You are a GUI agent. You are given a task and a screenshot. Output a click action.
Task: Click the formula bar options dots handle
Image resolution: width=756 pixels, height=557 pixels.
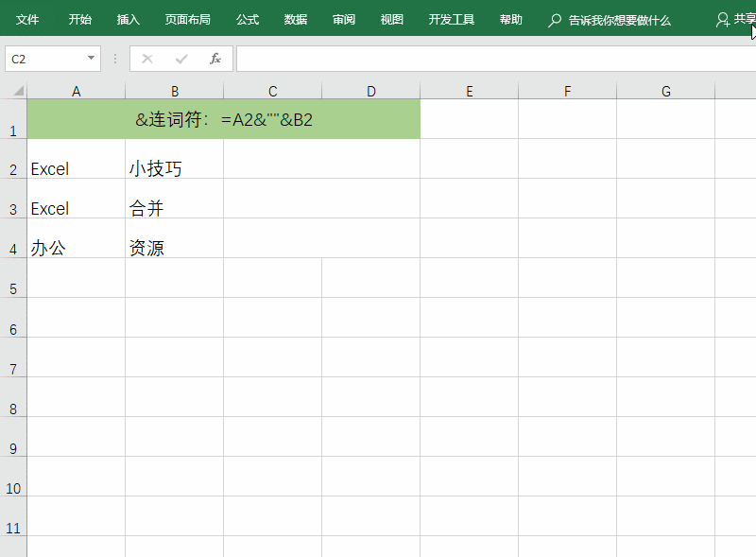pos(115,59)
